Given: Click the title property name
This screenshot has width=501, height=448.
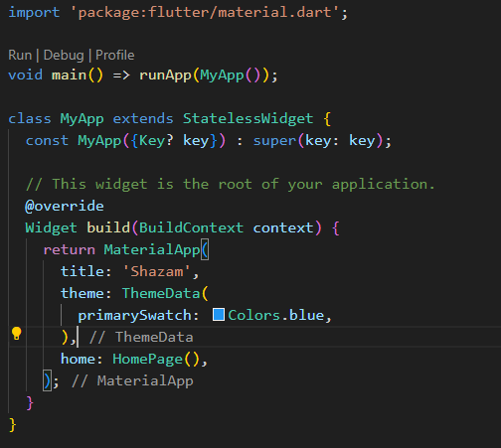Looking at the screenshot, I should 83,271.
